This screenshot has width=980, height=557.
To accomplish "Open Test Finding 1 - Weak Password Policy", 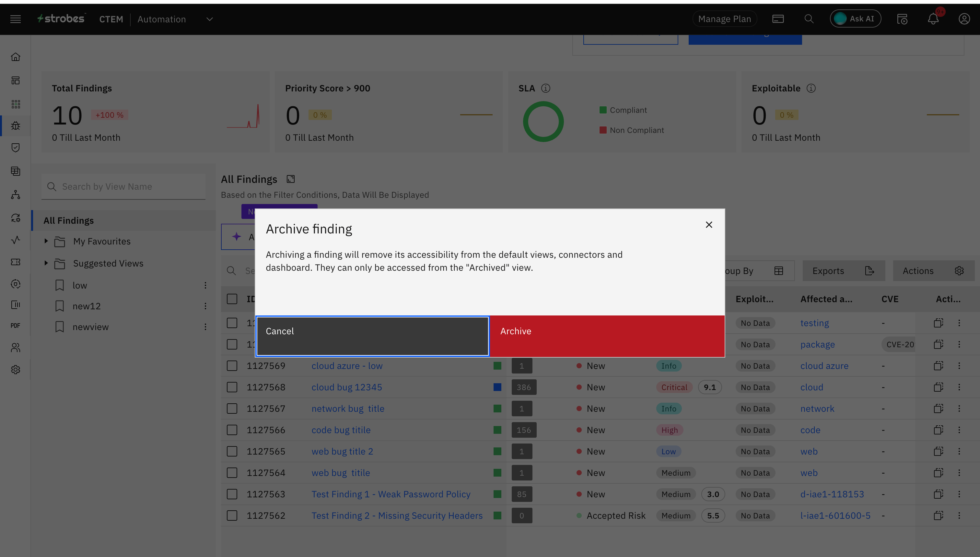I will (x=391, y=494).
